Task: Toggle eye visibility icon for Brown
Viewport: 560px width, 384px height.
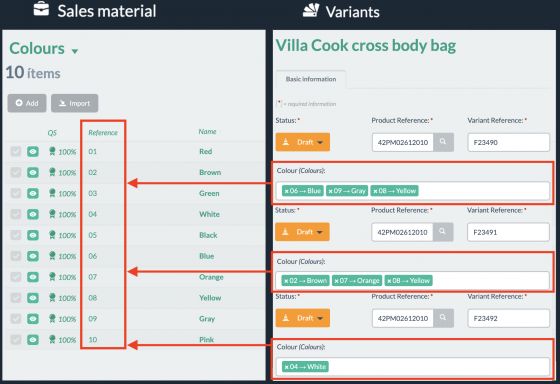Action: [x=33, y=172]
